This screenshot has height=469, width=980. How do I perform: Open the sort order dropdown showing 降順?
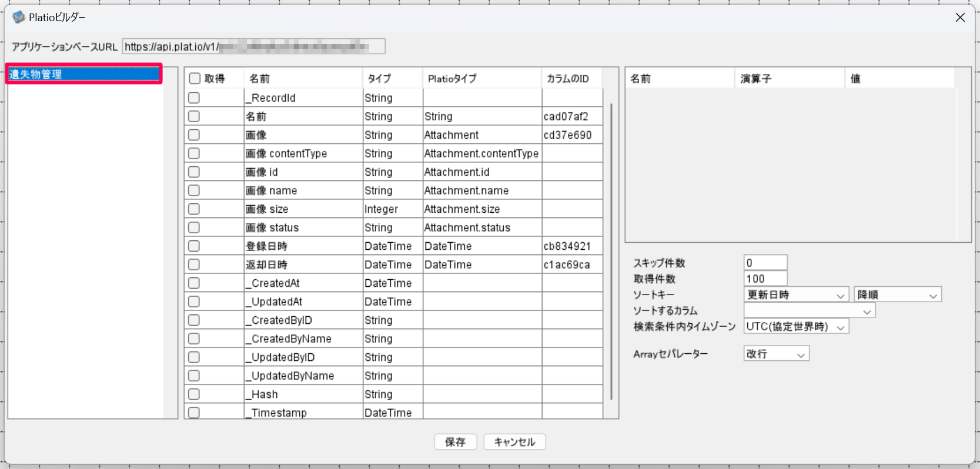[x=898, y=295]
